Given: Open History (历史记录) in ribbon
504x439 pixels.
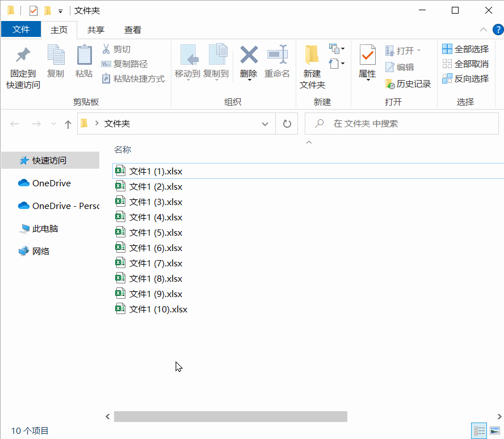Looking at the screenshot, I should click(x=408, y=84).
